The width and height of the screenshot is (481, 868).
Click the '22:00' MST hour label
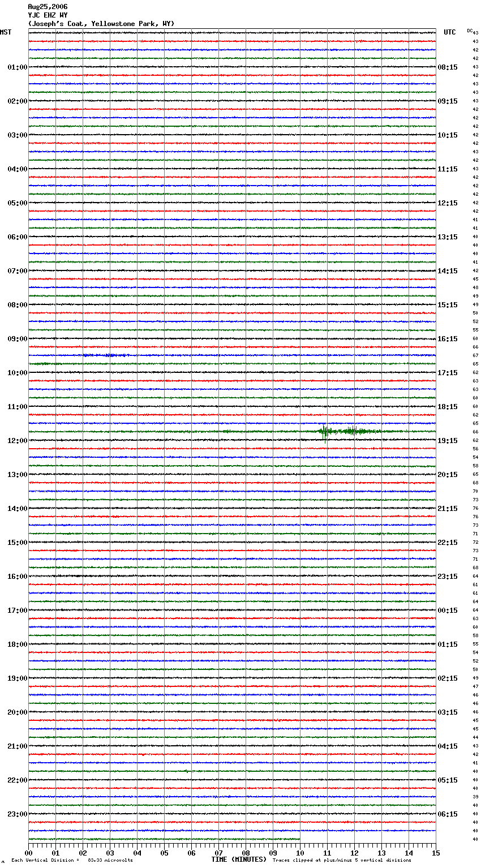pyautogui.click(x=18, y=780)
